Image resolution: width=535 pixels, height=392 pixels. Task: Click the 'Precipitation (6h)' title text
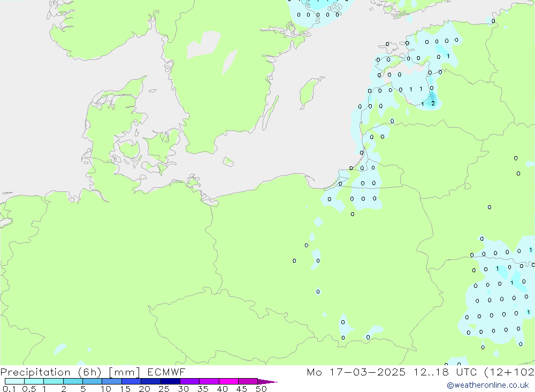coord(51,372)
